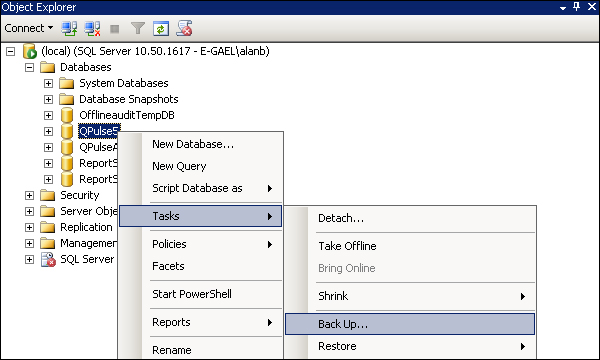
Task: Click the highlighted QPulse5 database icon
Action: (x=67, y=131)
